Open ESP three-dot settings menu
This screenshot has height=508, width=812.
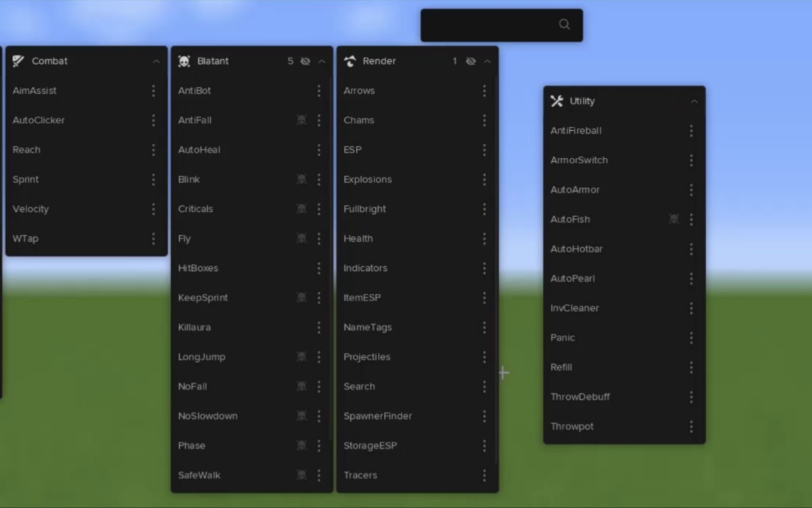tap(484, 150)
